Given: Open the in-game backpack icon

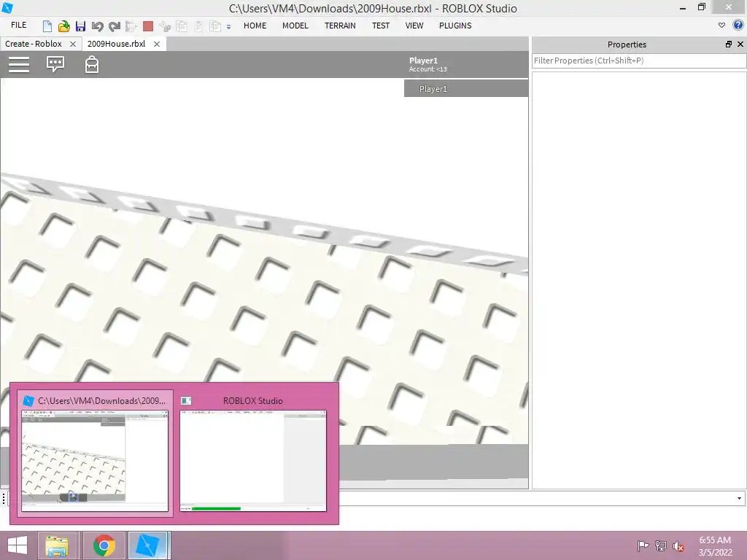Looking at the screenshot, I should (92, 64).
